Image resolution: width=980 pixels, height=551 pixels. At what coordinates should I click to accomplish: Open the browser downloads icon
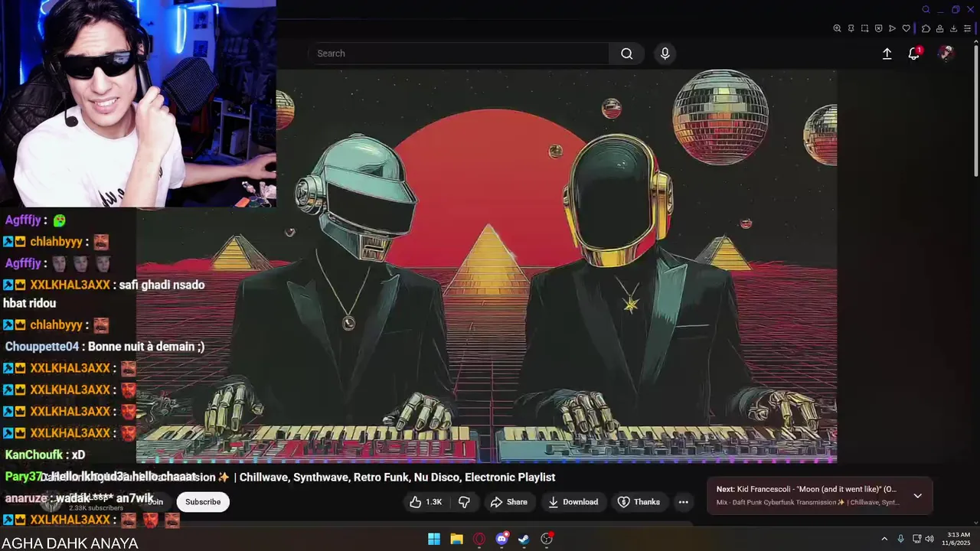tap(953, 28)
